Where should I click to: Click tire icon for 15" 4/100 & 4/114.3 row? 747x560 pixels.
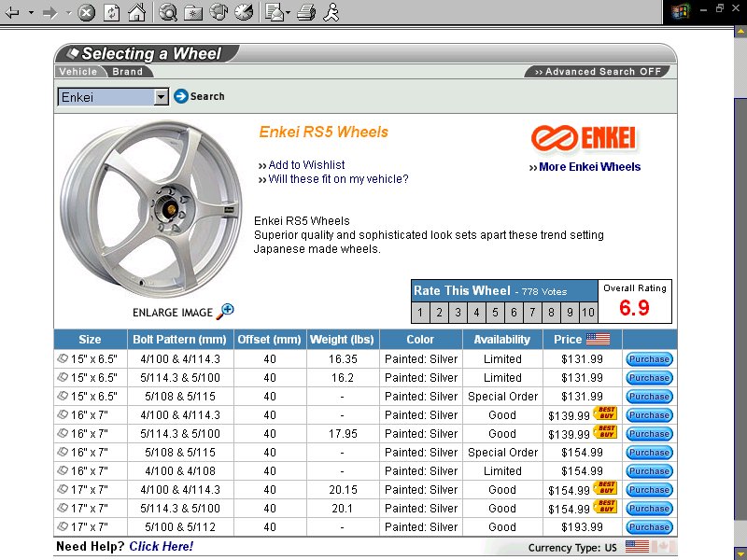click(x=63, y=358)
